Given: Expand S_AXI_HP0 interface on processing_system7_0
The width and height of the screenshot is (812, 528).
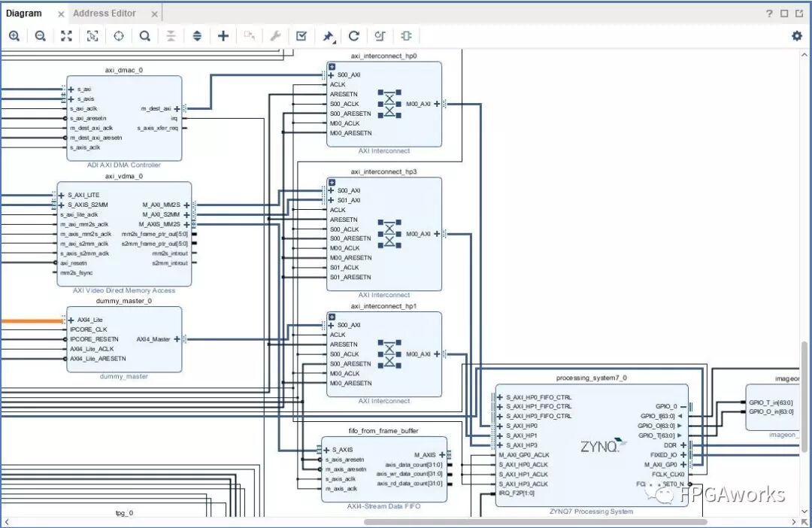Looking at the screenshot, I should [x=499, y=426].
